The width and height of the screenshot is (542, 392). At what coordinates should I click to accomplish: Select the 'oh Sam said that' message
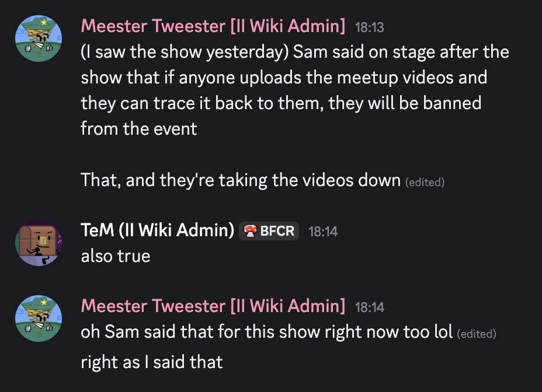[x=266, y=332]
